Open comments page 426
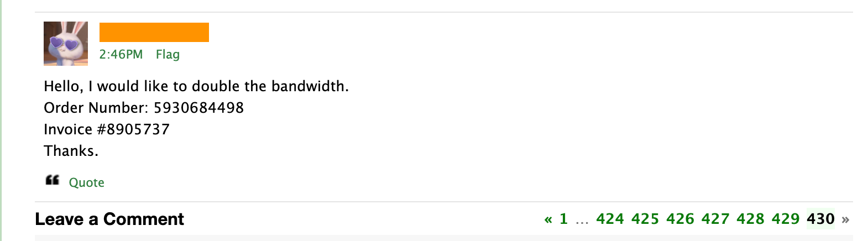Image resolution: width=868 pixels, height=241 pixels. click(x=681, y=219)
